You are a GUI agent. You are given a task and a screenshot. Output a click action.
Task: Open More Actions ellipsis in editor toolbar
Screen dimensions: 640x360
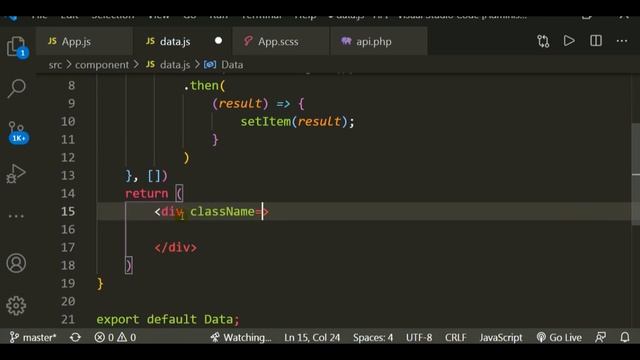coord(622,41)
